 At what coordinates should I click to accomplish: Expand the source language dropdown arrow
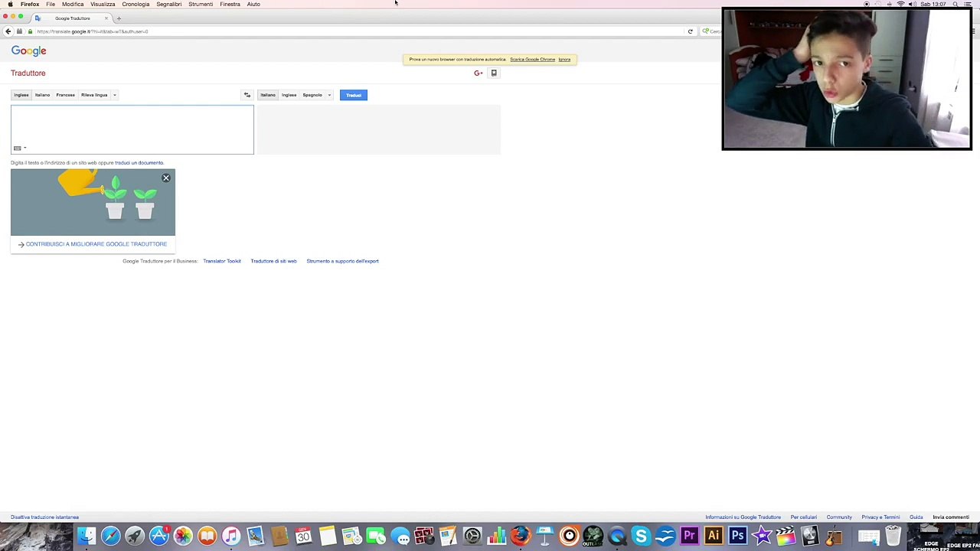114,95
